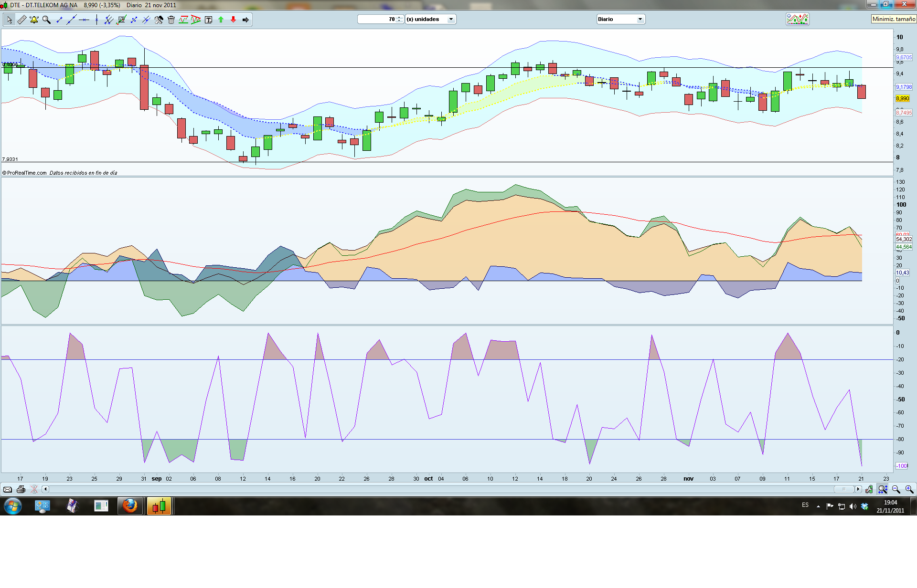Insert a red down arrow marker
The image size is (917, 588).
[233, 20]
